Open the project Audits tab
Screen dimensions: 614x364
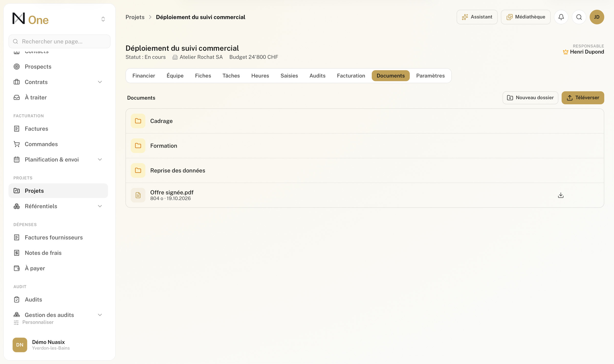pyautogui.click(x=317, y=76)
